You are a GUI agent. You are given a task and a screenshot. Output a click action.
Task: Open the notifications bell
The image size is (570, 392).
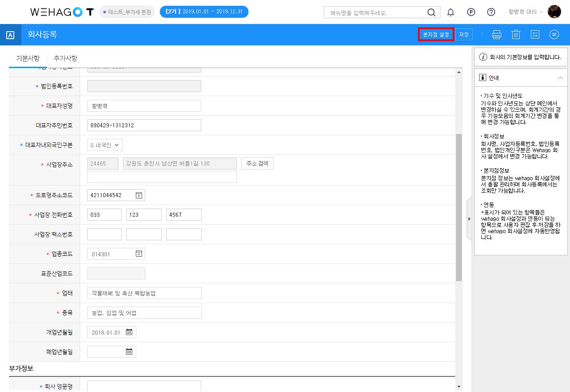point(451,12)
